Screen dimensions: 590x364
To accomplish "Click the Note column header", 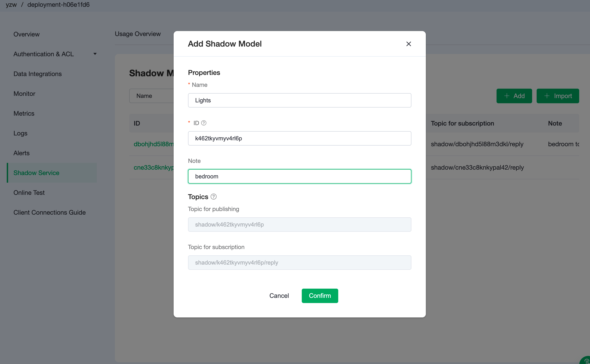I will tap(555, 123).
